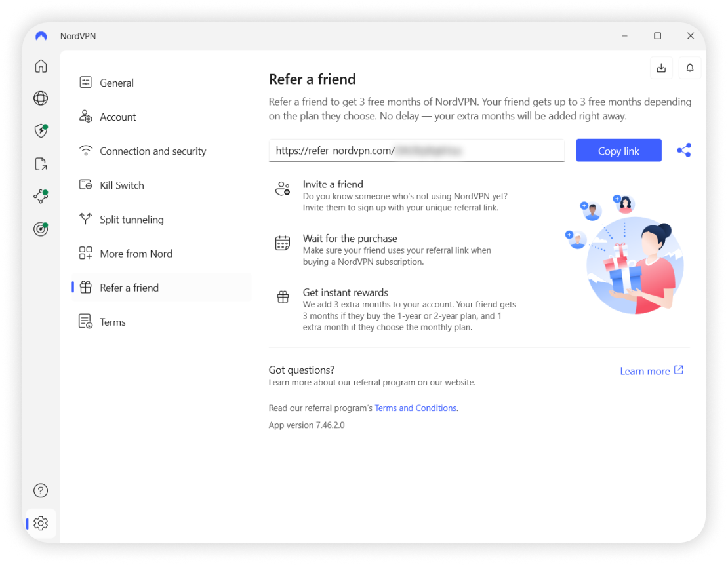Select Kill Switch settings
This screenshot has height=565, width=728.
point(121,185)
